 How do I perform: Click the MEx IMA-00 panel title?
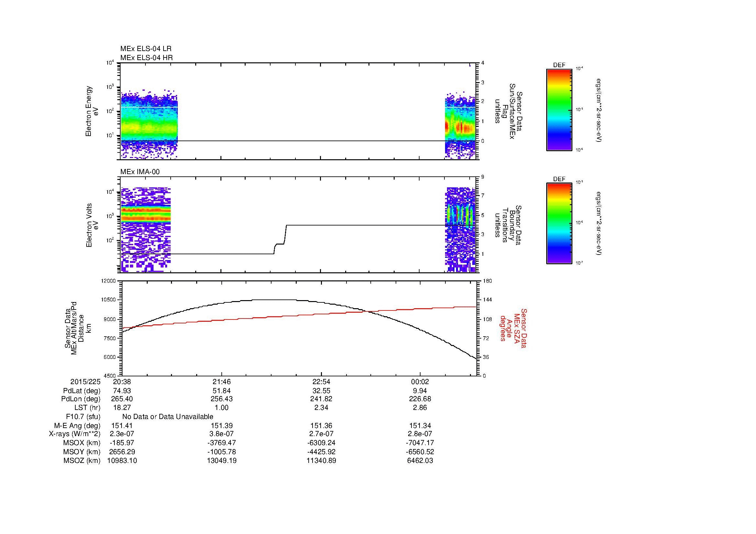tap(140, 172)
